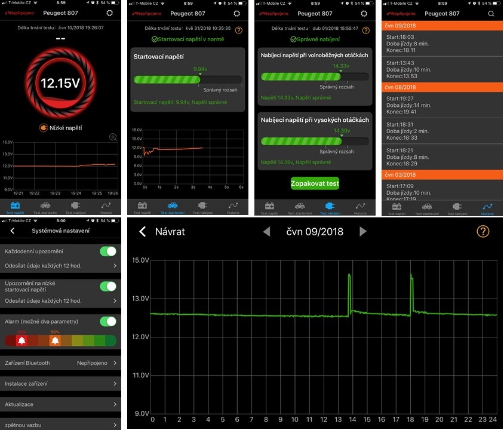
Task: Tap Návrat to go back
Action: click(x=158, y=231)
